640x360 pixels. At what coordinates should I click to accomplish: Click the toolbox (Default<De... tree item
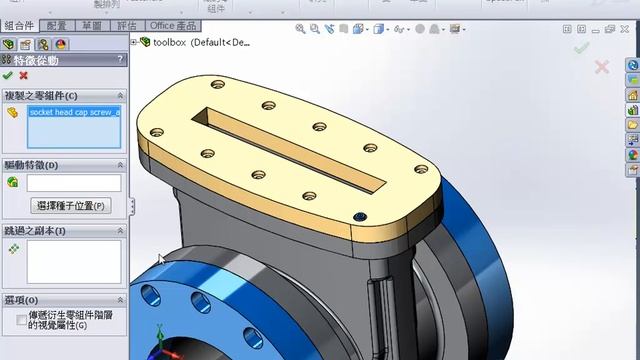click(201, 42)
